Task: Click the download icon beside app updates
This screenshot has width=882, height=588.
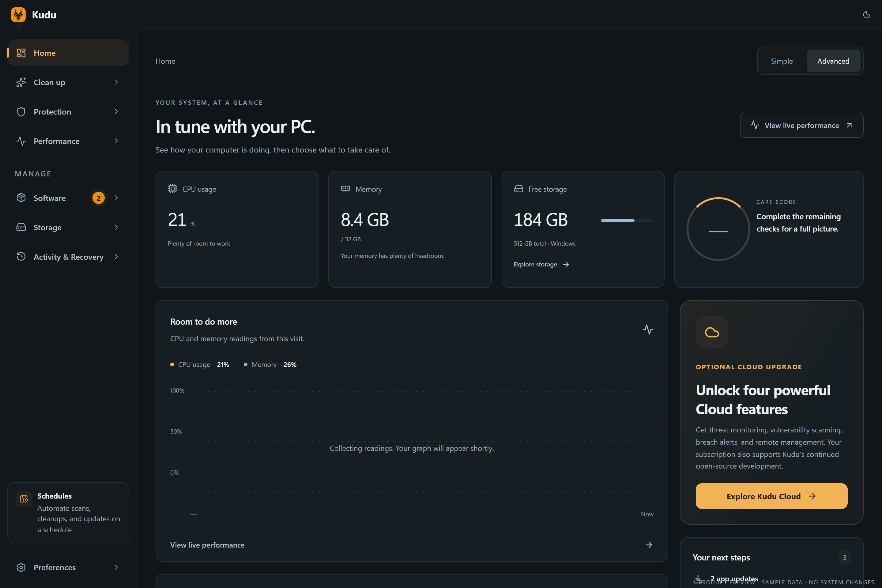Action: tap(698, 579)
